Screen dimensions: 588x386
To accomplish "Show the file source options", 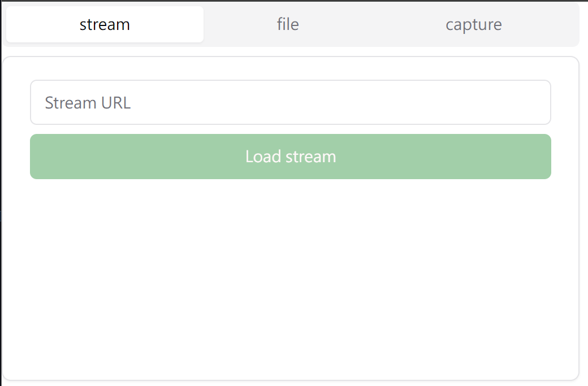I will (288, 25).
